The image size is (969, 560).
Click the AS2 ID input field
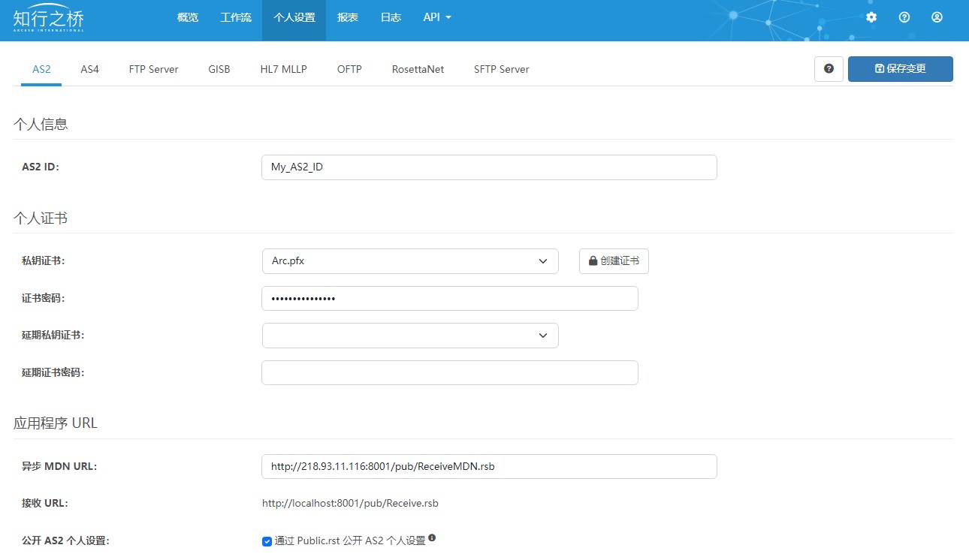tap(489, 167)
